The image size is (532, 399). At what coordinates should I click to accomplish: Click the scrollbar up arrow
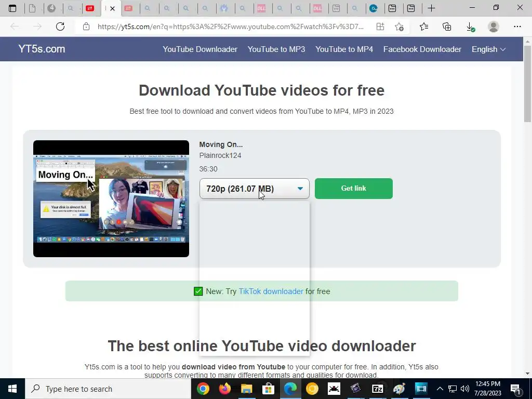(x=528, y=41)
